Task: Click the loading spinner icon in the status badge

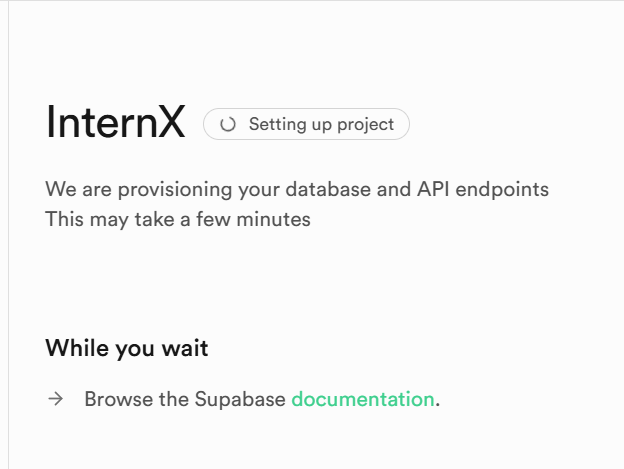Action: 228,125
